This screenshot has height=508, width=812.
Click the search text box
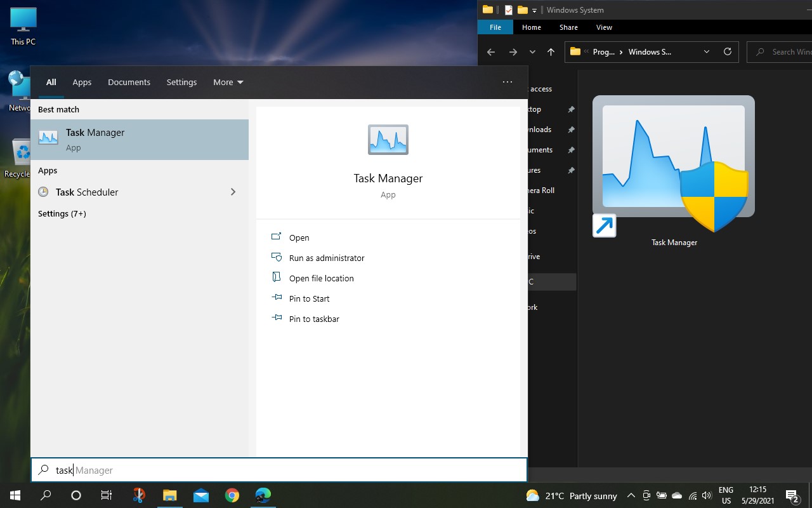(x=279, y=470)
